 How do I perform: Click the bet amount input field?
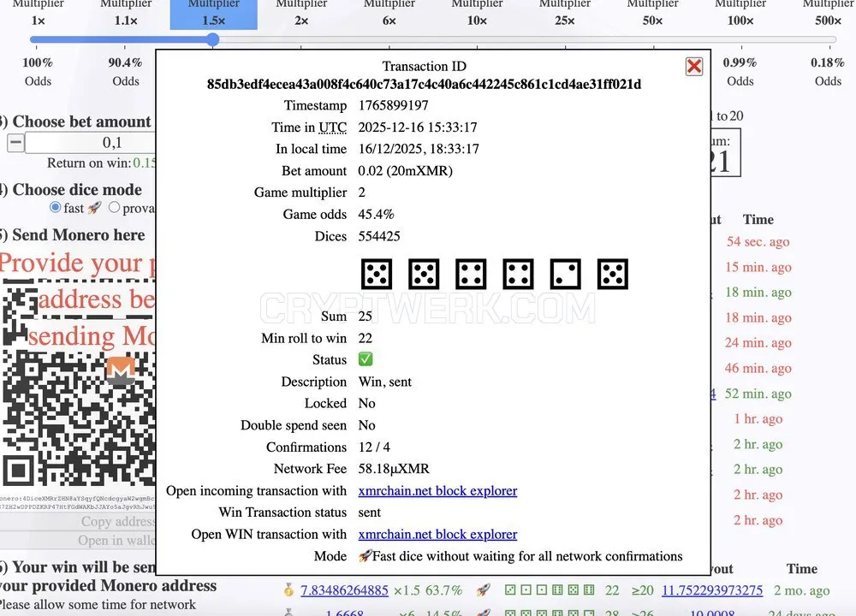[x=90, y=143]
